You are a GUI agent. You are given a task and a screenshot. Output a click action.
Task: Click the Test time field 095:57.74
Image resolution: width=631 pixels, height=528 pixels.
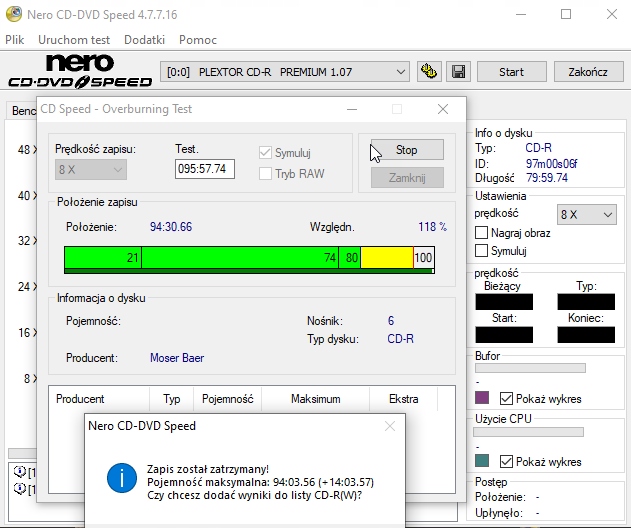[x=204, y=169]
